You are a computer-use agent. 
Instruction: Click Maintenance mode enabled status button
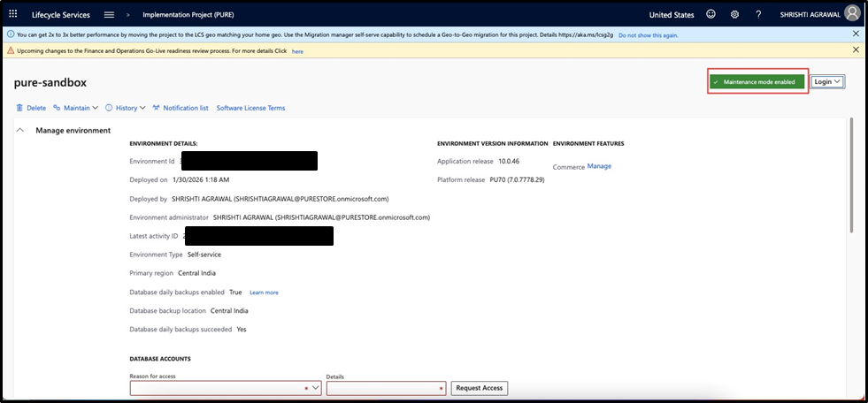coord(757,82)
